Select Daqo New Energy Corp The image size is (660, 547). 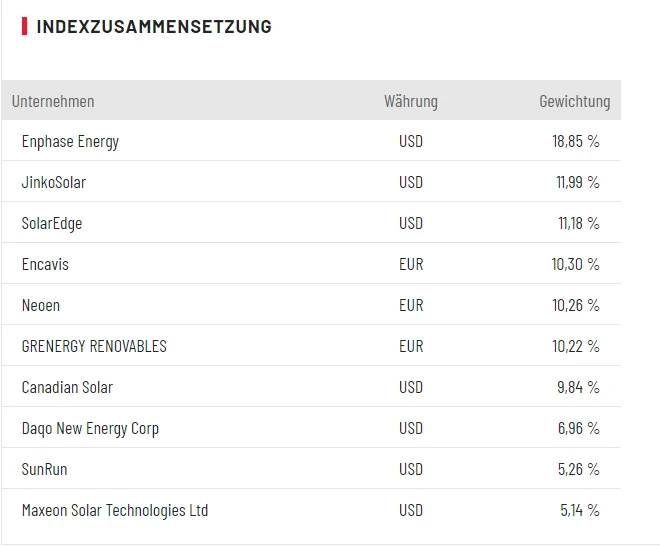click(x=90, y=428)
